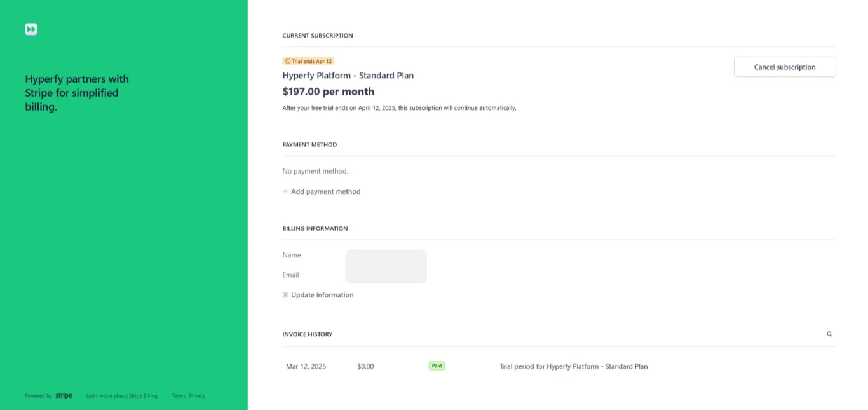
Task: Click the Trial period invoice description
Action: (x=574, y=366)
